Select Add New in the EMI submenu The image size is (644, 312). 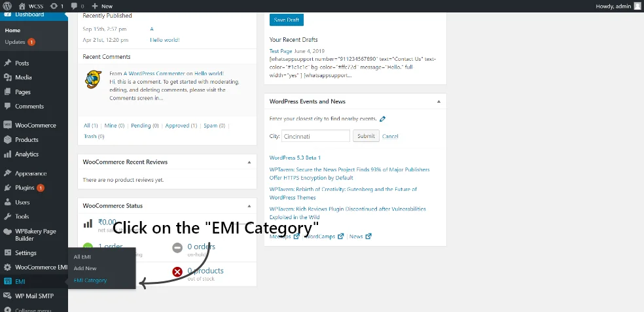[85, 268]
